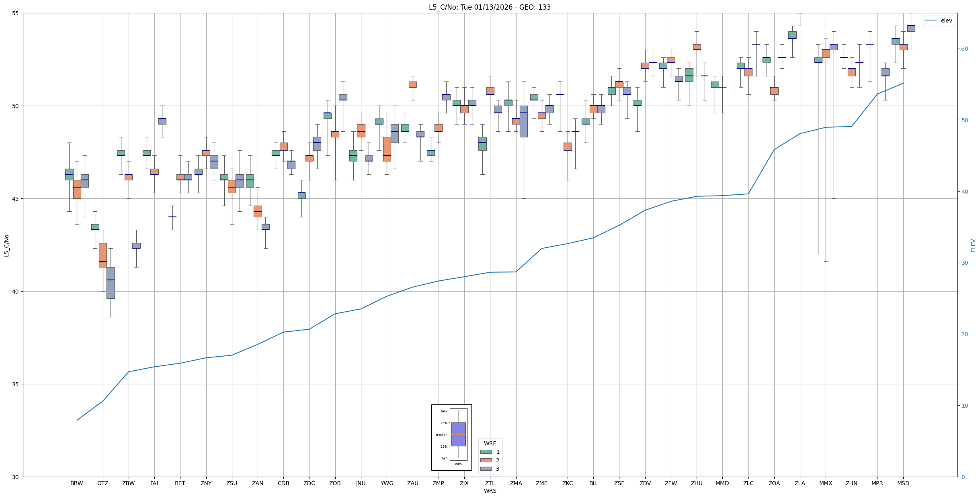Click the ZAU station tick label
This screenshot has width=980, height=498.
tap(412, 483)
